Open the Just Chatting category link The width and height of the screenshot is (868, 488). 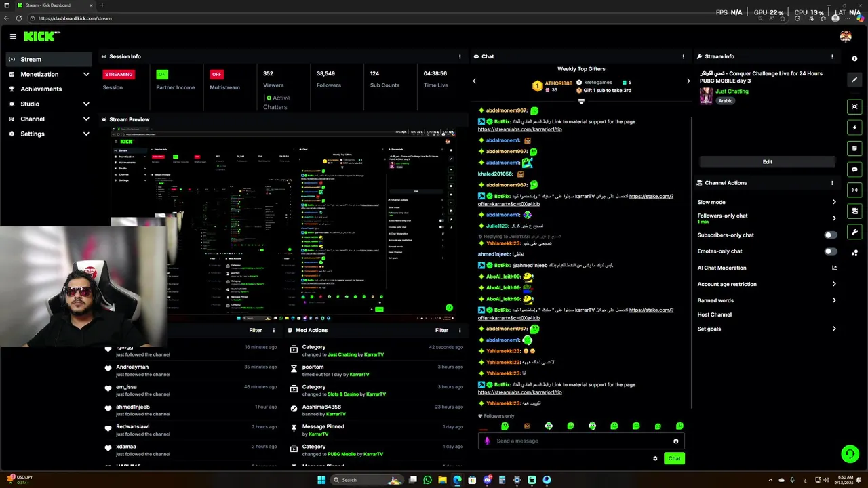click(x=732, y=91)
